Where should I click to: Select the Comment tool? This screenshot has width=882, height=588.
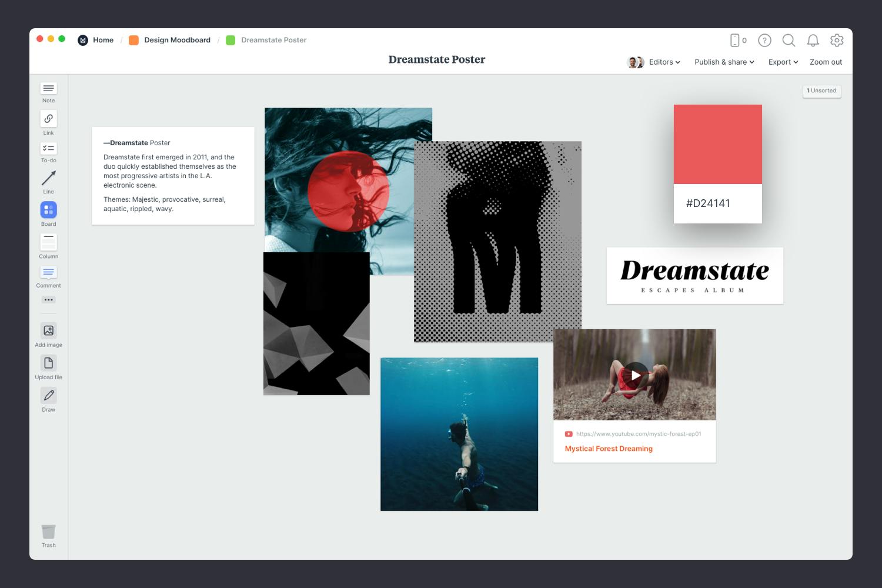[x=48, y=272]
